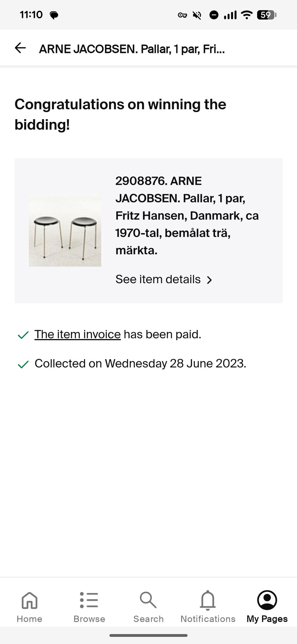
Task: Tap the battery indicator in status bar
Action: pos(266,15)
